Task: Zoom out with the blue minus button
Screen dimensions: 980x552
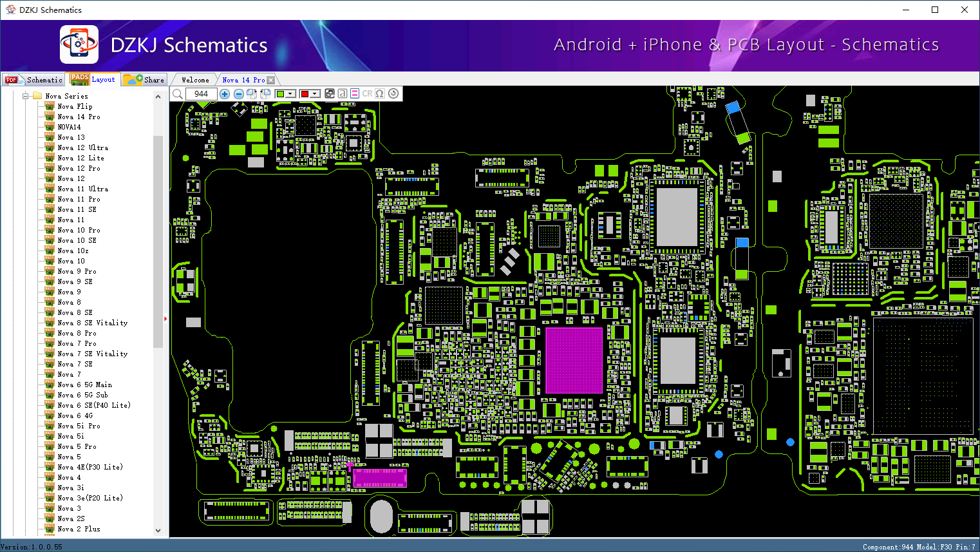Action: [x=238, y=94]
